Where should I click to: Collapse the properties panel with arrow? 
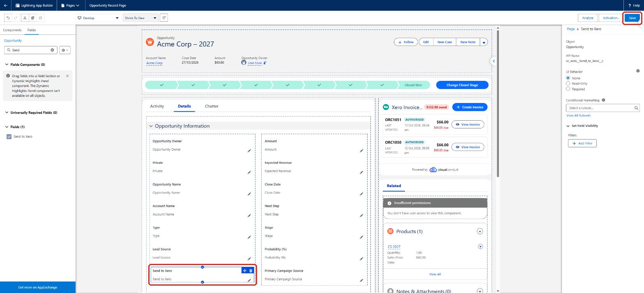[494, 61]
